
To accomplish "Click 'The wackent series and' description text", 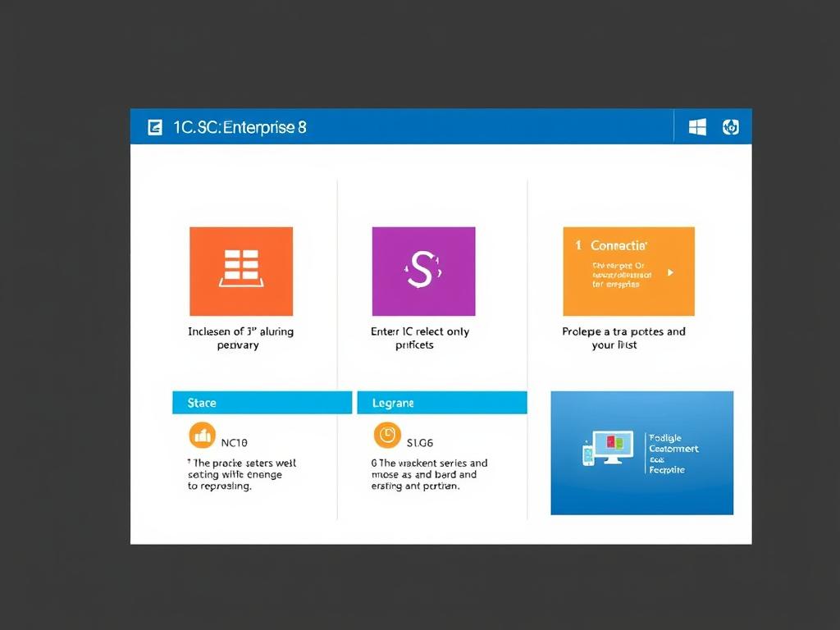I will pos(429,475).
